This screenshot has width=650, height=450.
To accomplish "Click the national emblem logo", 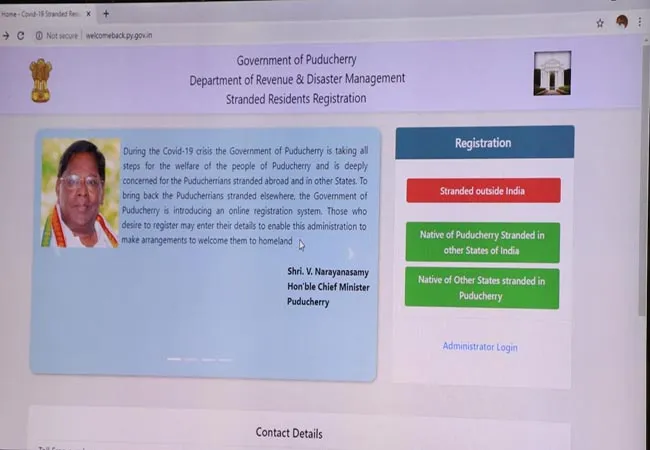I will click(x=41, y=80).
